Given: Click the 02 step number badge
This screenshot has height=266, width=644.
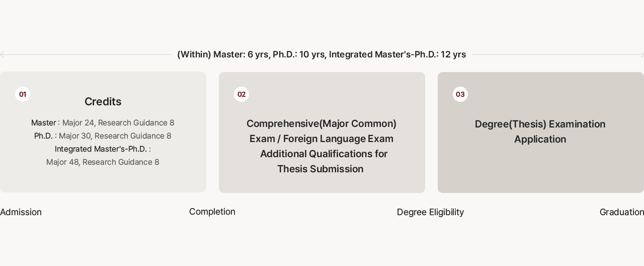Looking at the screenshot, I should coord(242,94).
